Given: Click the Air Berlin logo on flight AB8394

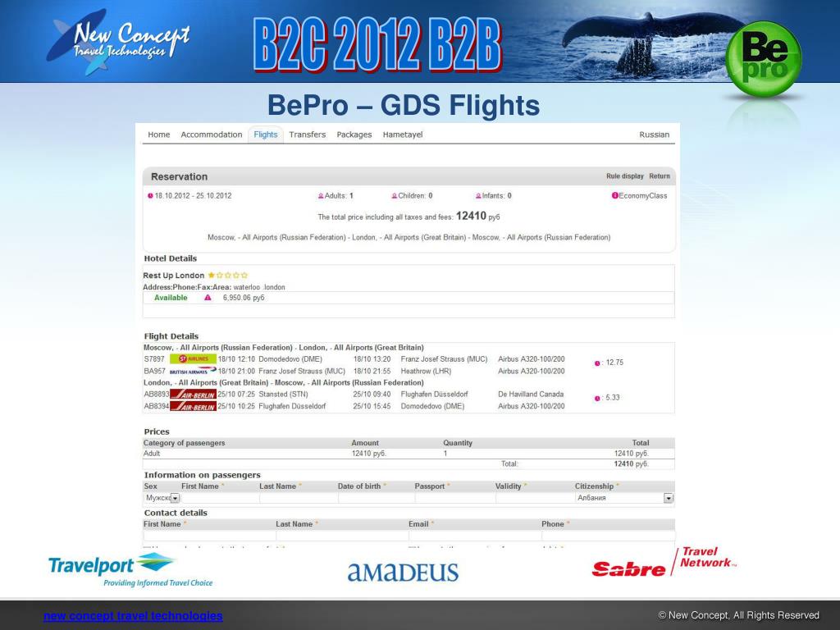Looking at the screenshot, I should 193,406.
